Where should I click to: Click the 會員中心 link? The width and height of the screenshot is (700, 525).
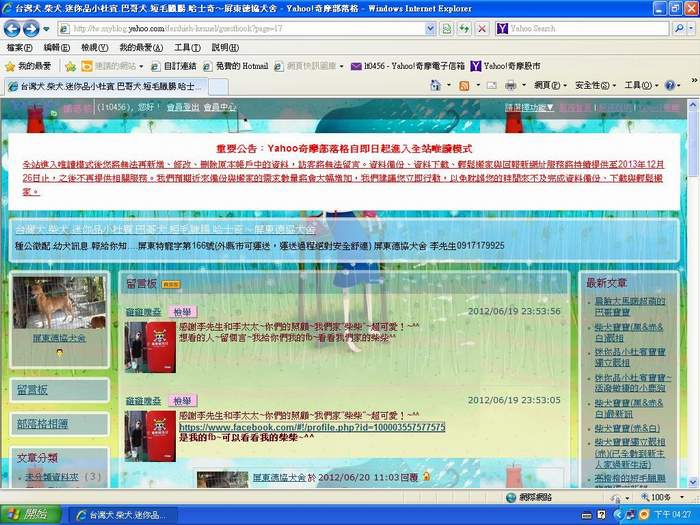pos(220,108)
